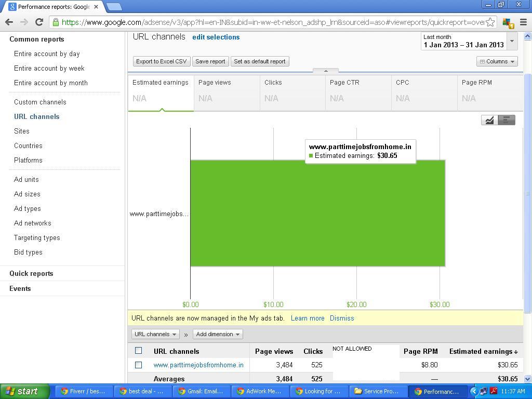Select the Page CTR metric tab
Image resolution: width=532 pixels, height=399 pixels.
click(358, 93)
